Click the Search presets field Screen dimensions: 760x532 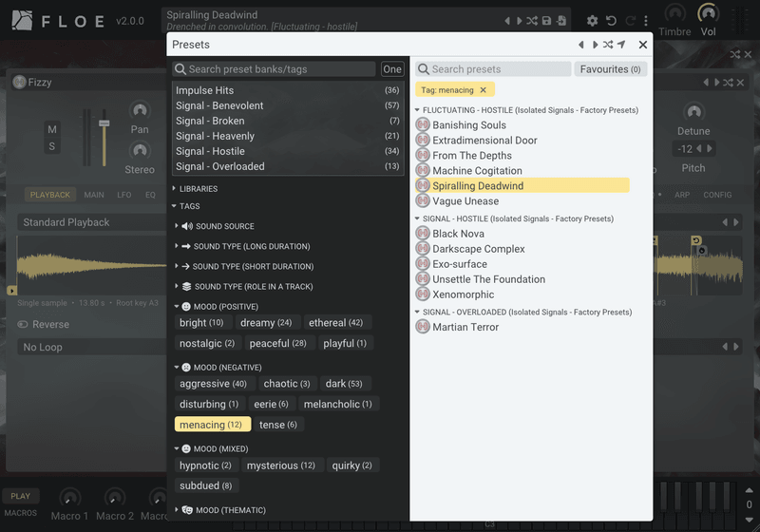point(493,69)
